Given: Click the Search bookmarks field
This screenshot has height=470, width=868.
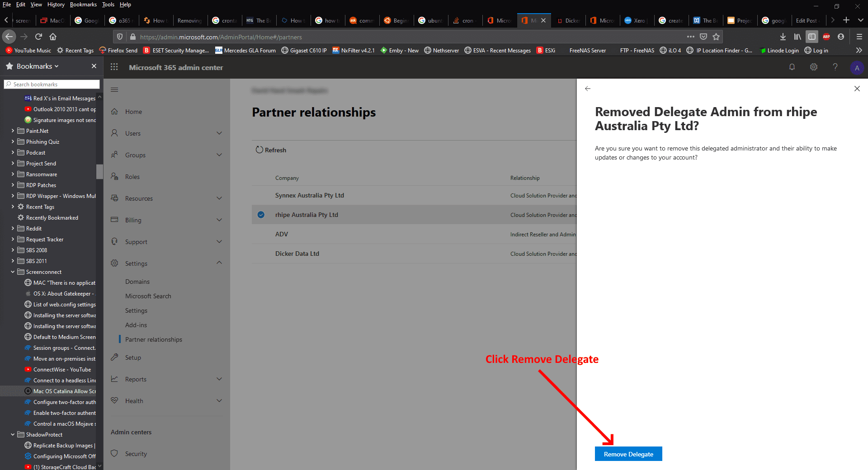Looking at the screenshot, I should point(52,84).
